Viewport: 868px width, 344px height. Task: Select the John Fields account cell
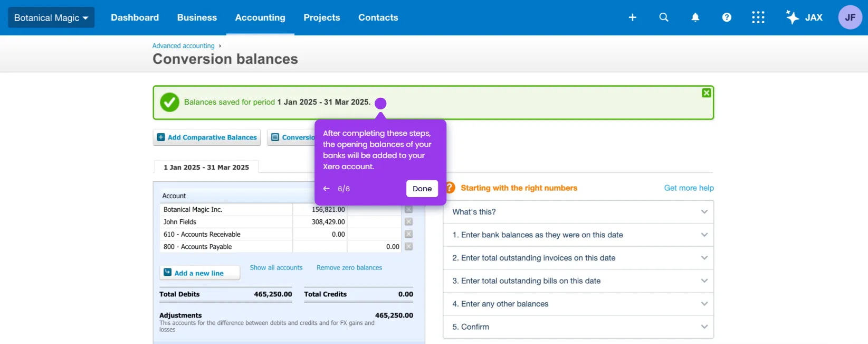[226, 222]
